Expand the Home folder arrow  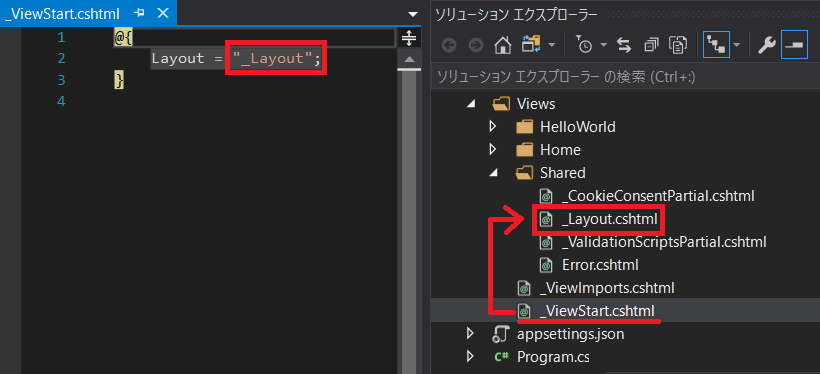[x=492, y=150]
